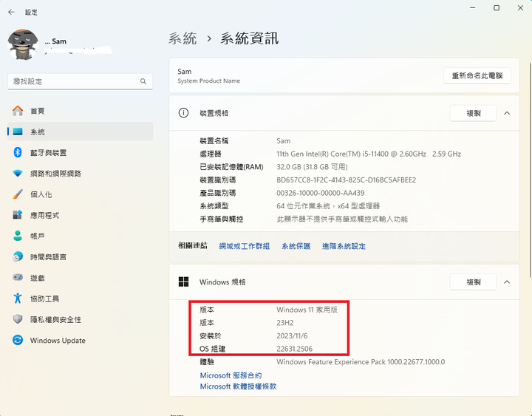The height and width of the screenshot is (416, 532).
Task: Click the 隱私權與安全性 shield icon
Action: point(18,319)
